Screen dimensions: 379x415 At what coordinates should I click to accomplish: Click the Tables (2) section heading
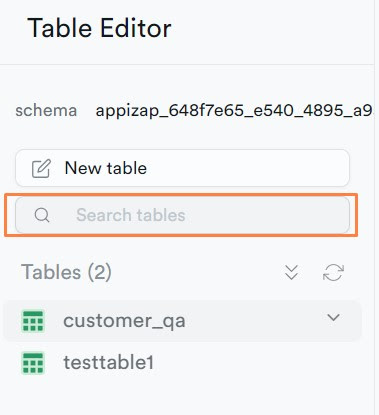[x=66, y=272]
